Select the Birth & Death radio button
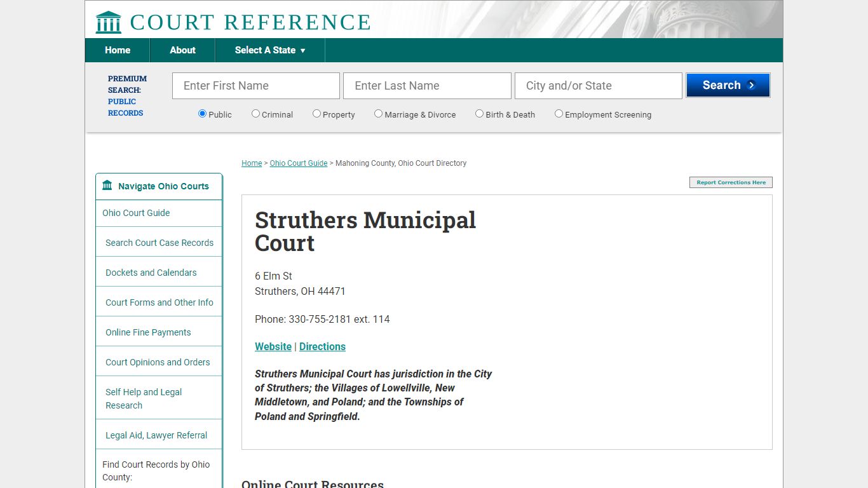This screenshot has height=488, width=868. tap(479, 114)
